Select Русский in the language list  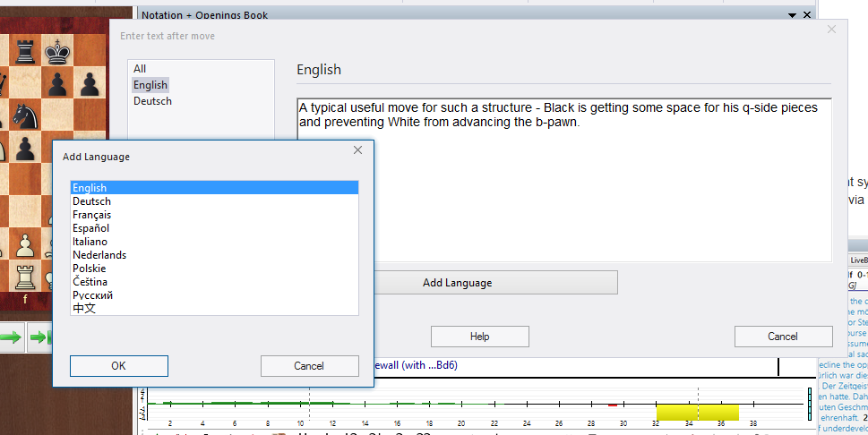pyautogui.click(x=92, y=295)
